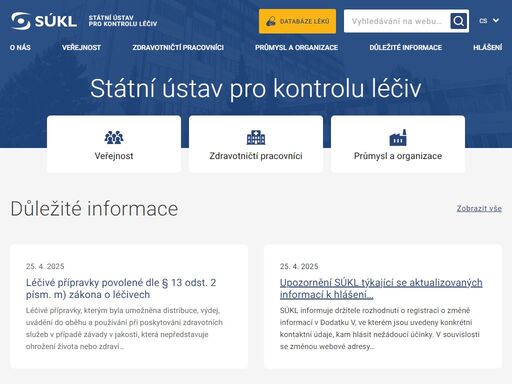
Task: Open the Zdravotničtí pracovníci navigation menu
Action: click(178, 47)
